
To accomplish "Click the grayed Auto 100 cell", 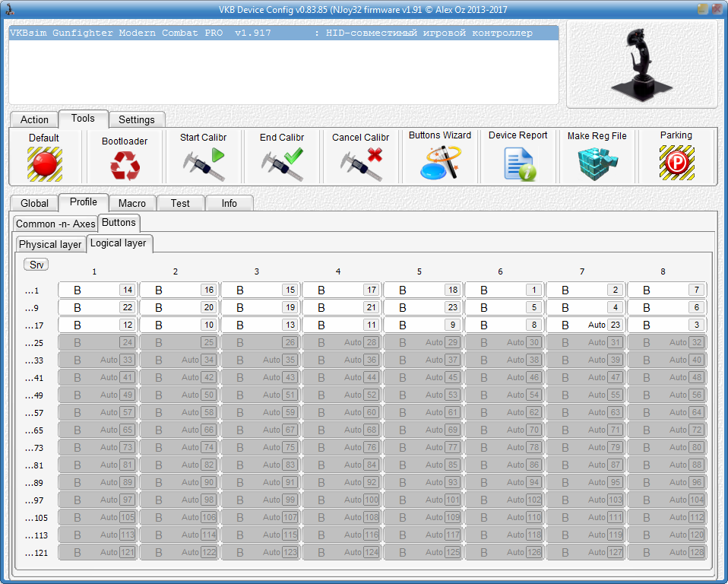I will [342, 500].
